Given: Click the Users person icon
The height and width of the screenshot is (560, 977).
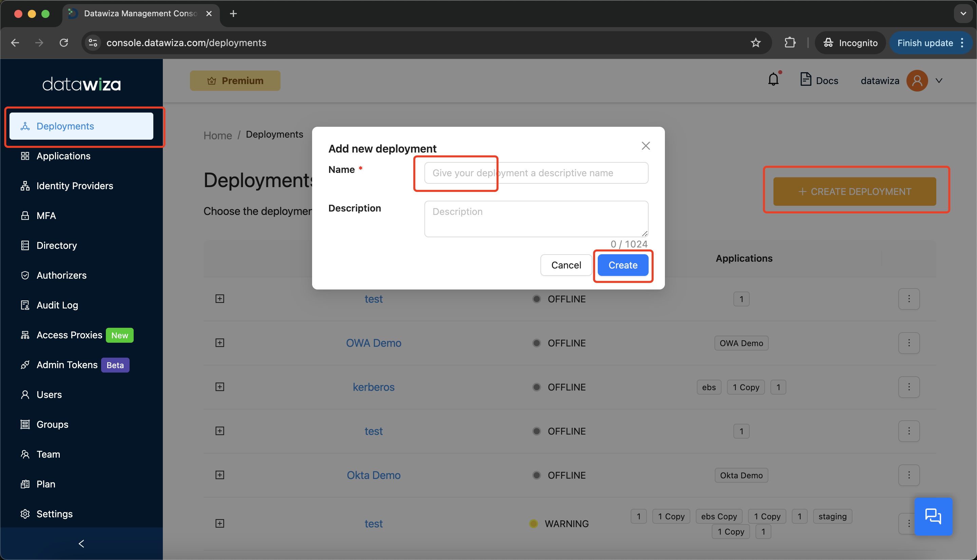Looking at the screenshot, I should [x=25, y=394].
